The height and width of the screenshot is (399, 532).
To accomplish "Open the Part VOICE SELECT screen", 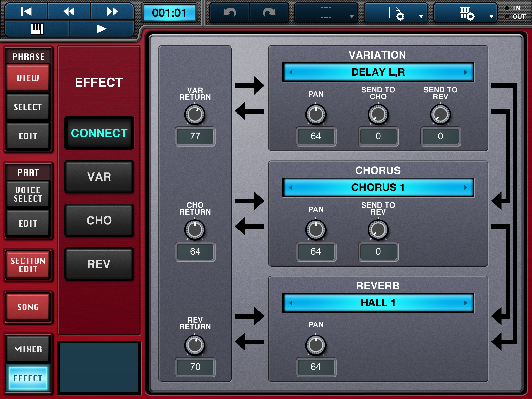I will pos(28,194).
